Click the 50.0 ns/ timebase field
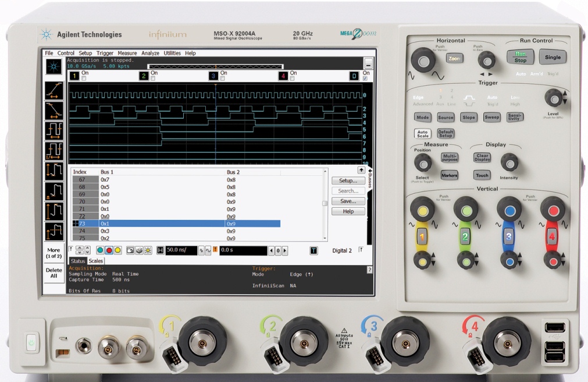This screenshot has height=382, width=588. coord(181,250)
